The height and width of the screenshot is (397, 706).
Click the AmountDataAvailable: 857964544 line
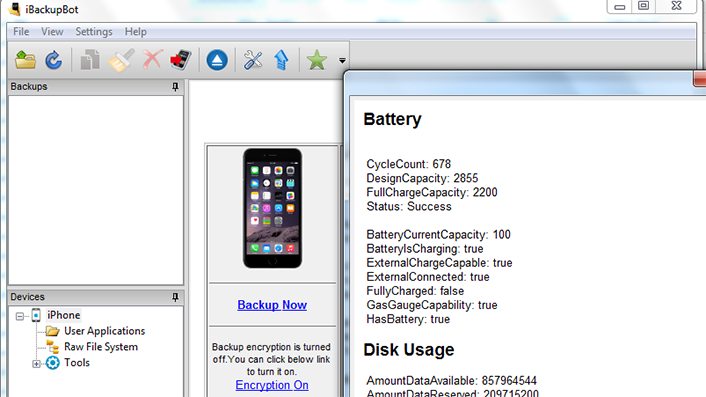pyautogui.click(x=452, y=381)
